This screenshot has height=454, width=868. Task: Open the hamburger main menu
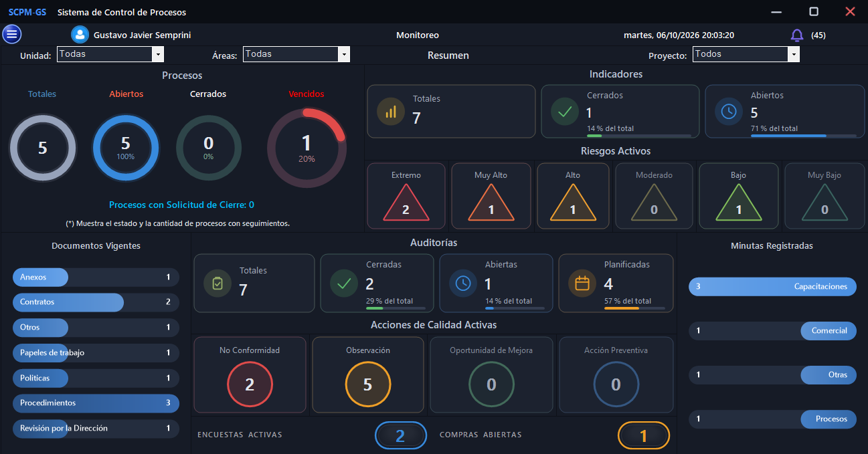pyautogui.click(x=12, y=34)
